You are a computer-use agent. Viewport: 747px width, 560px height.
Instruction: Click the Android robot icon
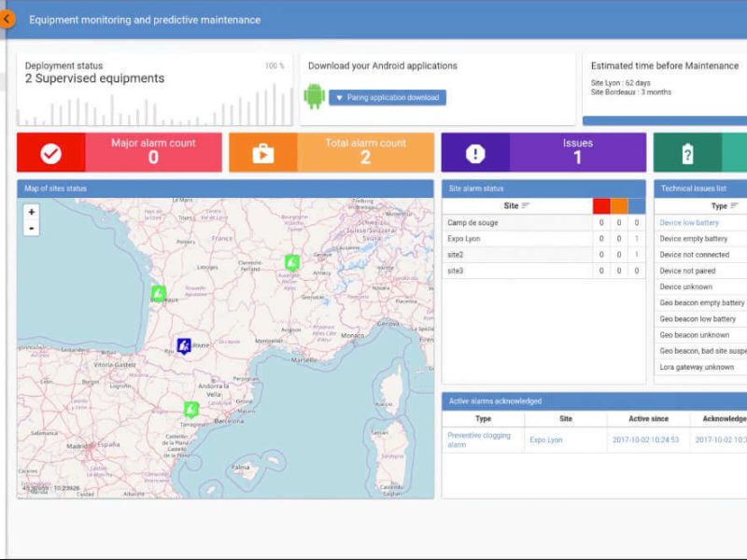click(x=315, y=97)
